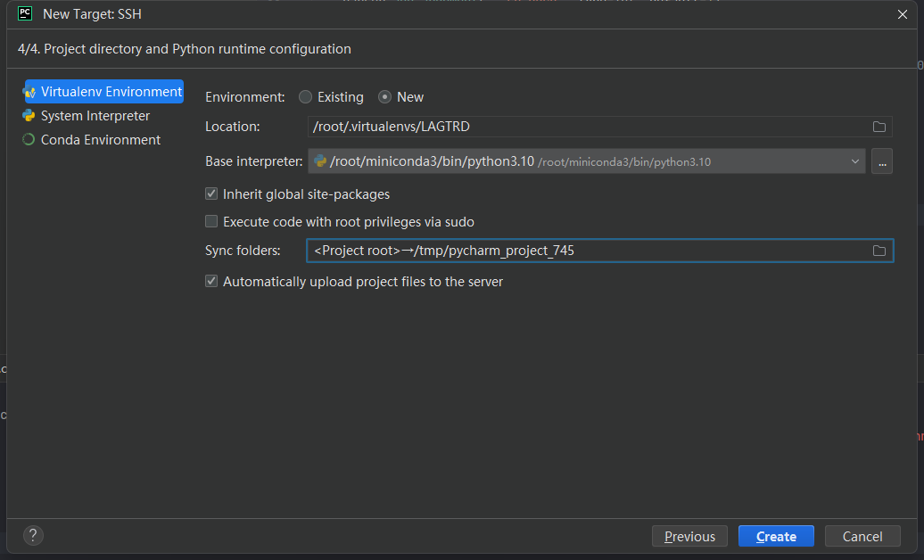Screen dimensions: 924x560
Task: Browse for Location folder icon
Action: click(x=879, y=127)
